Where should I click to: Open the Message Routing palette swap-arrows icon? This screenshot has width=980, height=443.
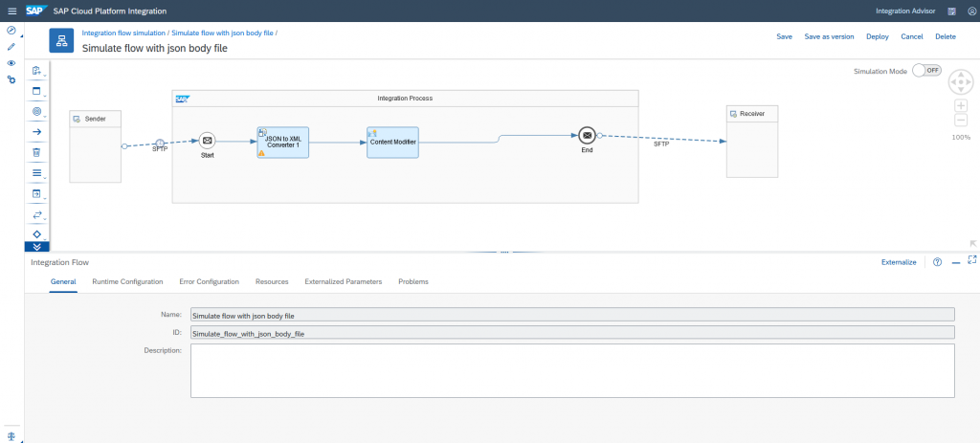(37, 214)
